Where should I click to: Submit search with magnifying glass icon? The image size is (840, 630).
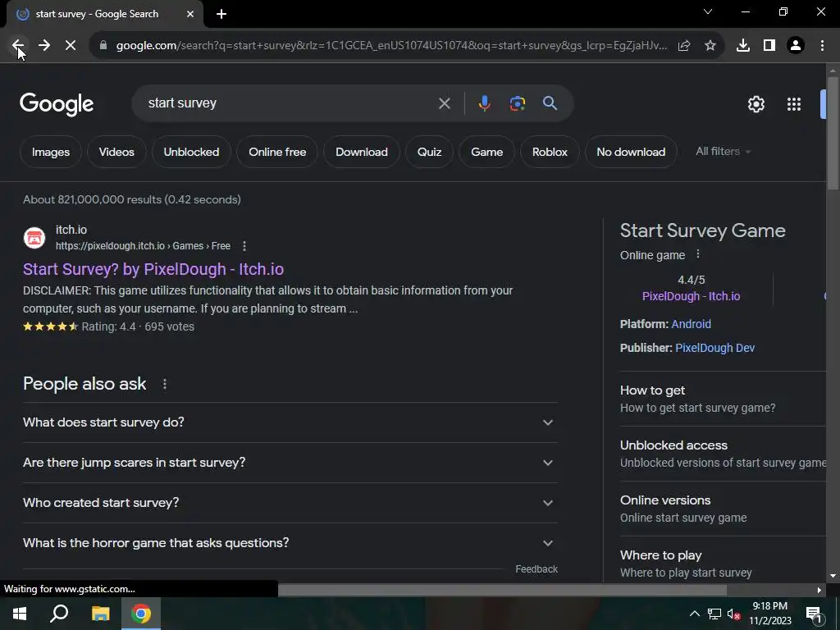tap(550, 103)
